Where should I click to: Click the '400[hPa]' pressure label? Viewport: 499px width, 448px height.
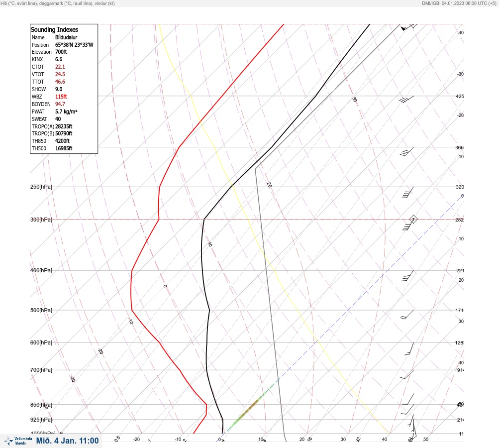pos(41,270)
